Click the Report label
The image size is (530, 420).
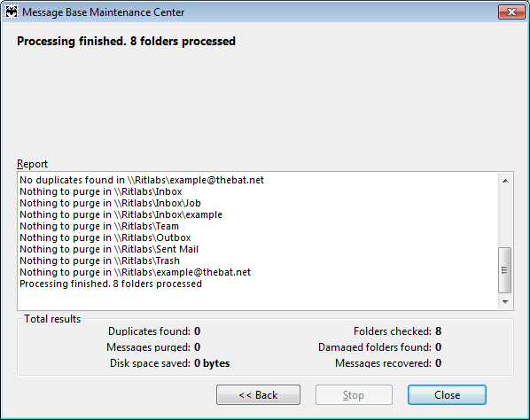tap(32, 164)
